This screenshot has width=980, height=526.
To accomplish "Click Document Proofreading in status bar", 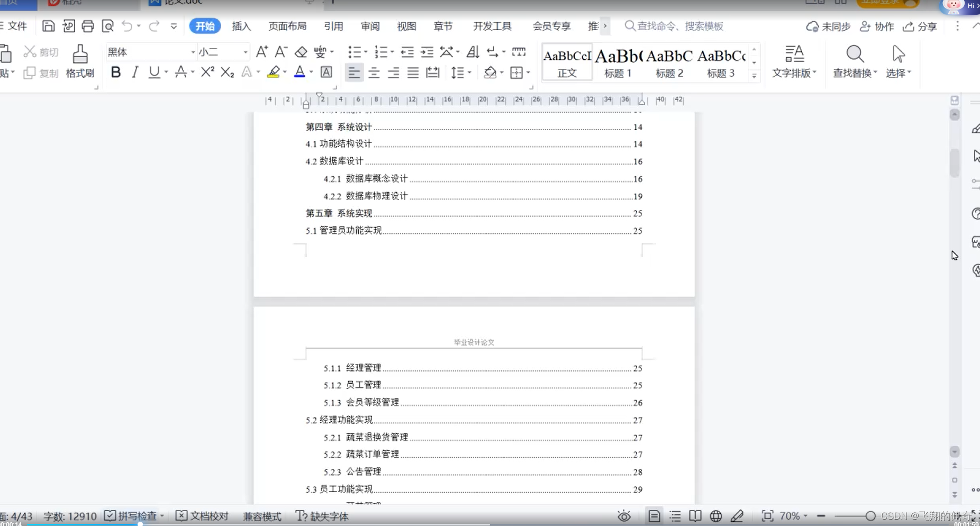I will pyautogui.click(x=202, y=516).
